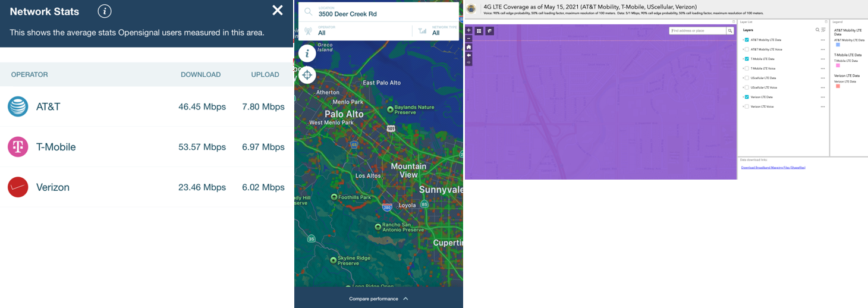Screen dimensions: 868x308
Task: Open the basemap gallery grid icon
Action: click(479, 31)
